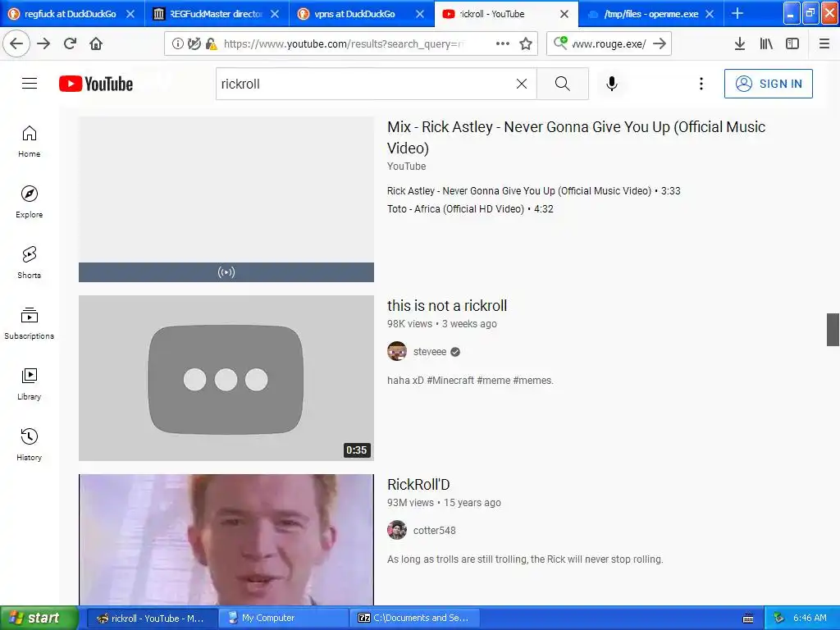Viewport: 840px width, 630px height.
Task: Click the padlock warning icon in address bar
Action: pyautogui.click(x=211, y=44)
